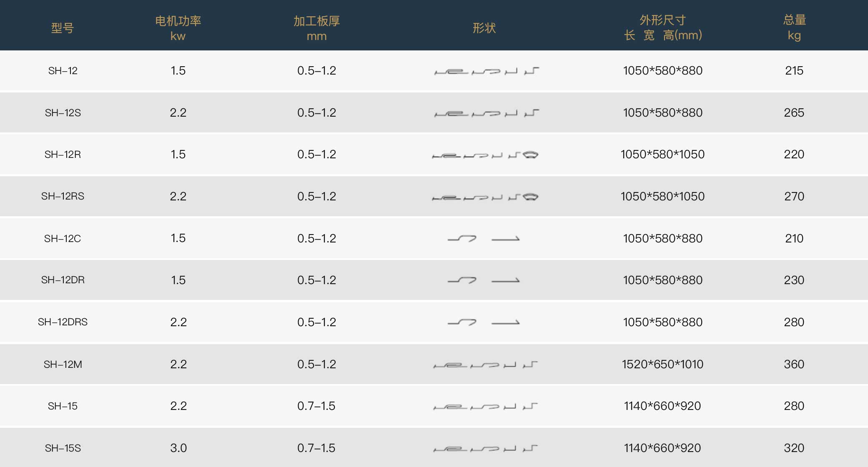This screenshot has width=868, height=467.
Task: Click the 360 weight cell in the SH-12M row
Action: [794, 365]
